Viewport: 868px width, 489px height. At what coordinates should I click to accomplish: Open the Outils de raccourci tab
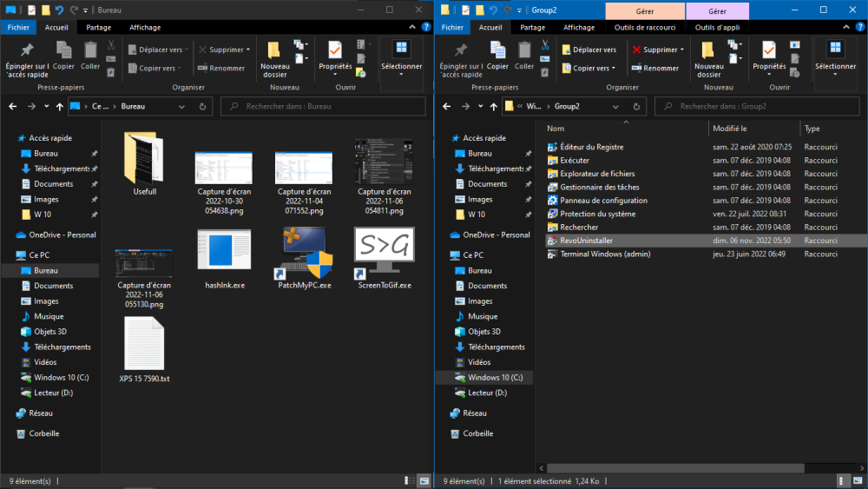(645, 27)
